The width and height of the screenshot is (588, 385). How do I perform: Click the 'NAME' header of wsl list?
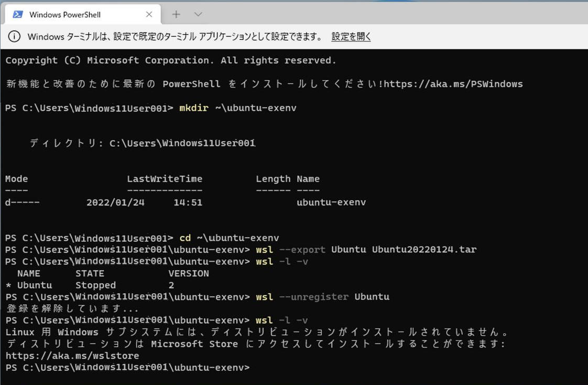28,273
